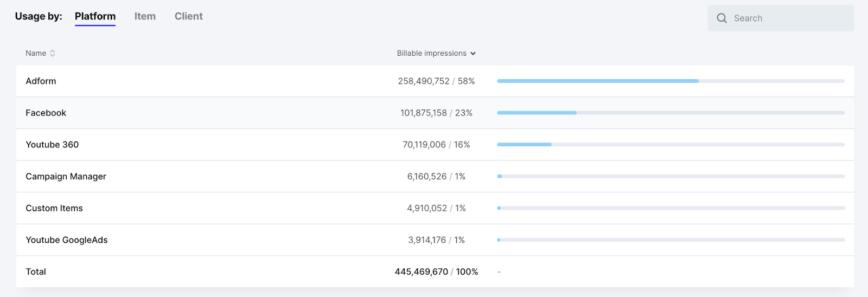Click the Youtube GoogleAds usage progress bar
The image size is (868, 297).
point(671,240)
